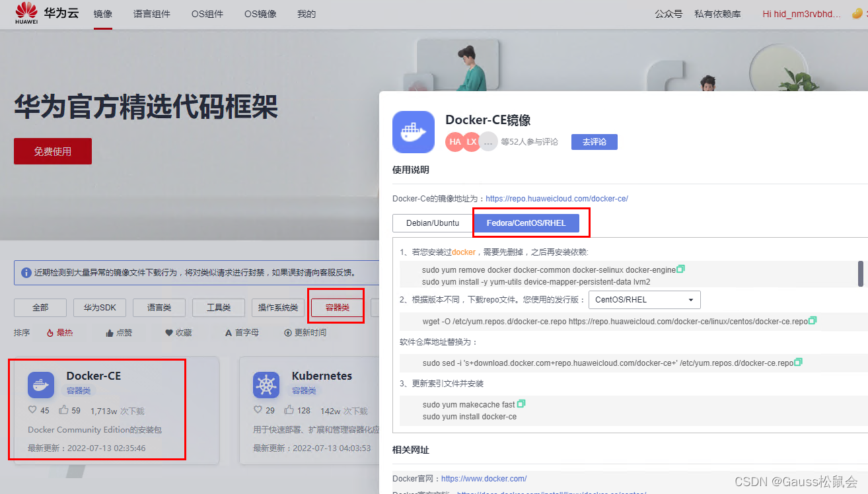The width and height of the screenshot is (868, 494).
Task: Favorite Kubernetes using the heart icon
Action: [258, 410]
